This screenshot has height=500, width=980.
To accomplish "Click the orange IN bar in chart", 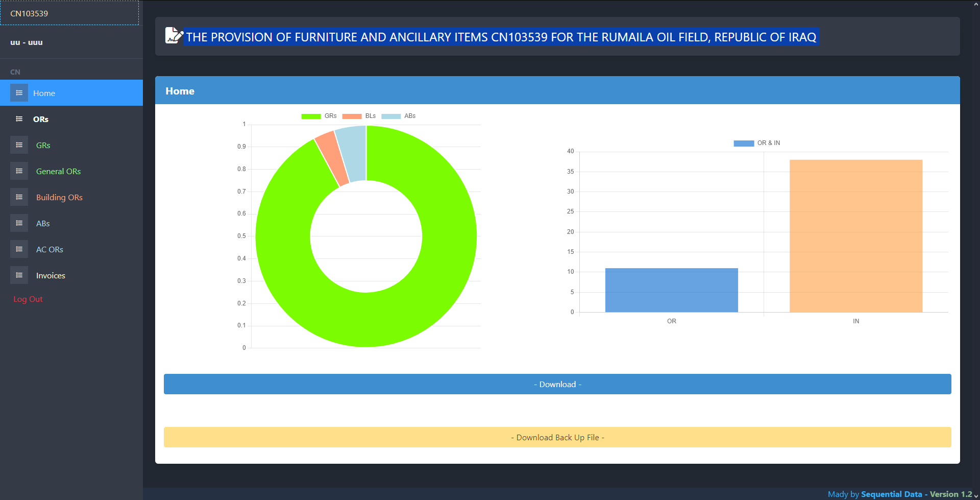I will [855, 236].
